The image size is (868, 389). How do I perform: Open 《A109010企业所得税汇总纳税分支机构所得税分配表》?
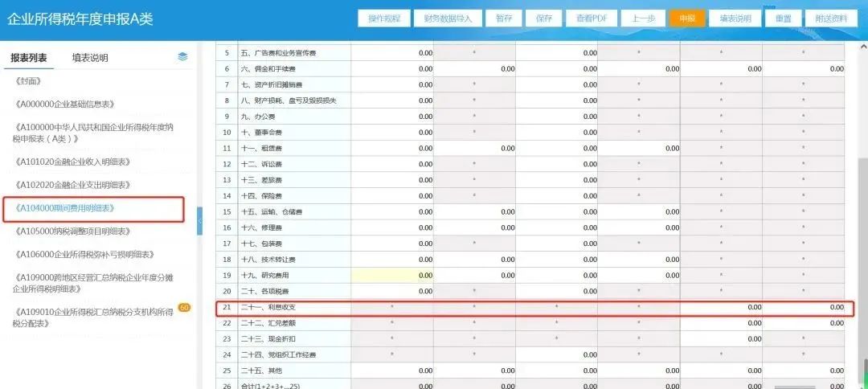coord(93,317)
